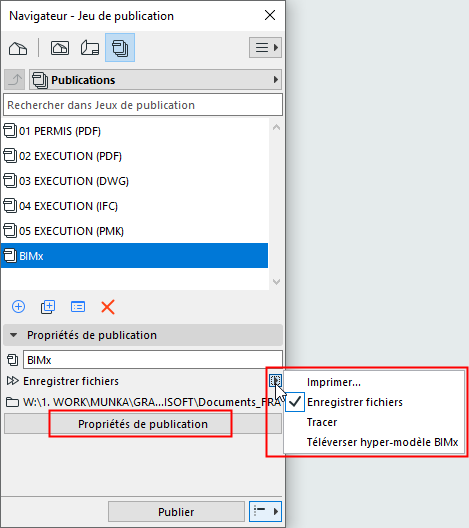
Task: Open the publish scope dropdown beside Publier
Action: click(x=265, y=512)
